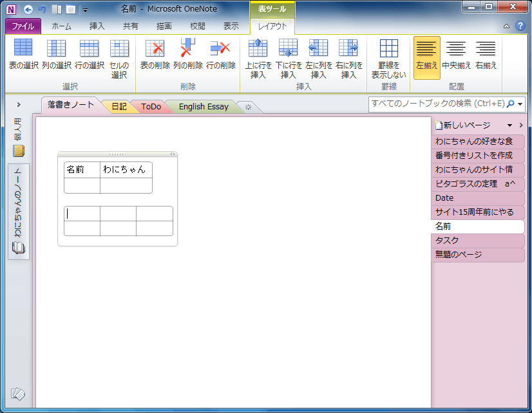This screenshot has width=532, height=413.
Task: Switch to the 校閲 ribbon tab
Action: [198, 26]
